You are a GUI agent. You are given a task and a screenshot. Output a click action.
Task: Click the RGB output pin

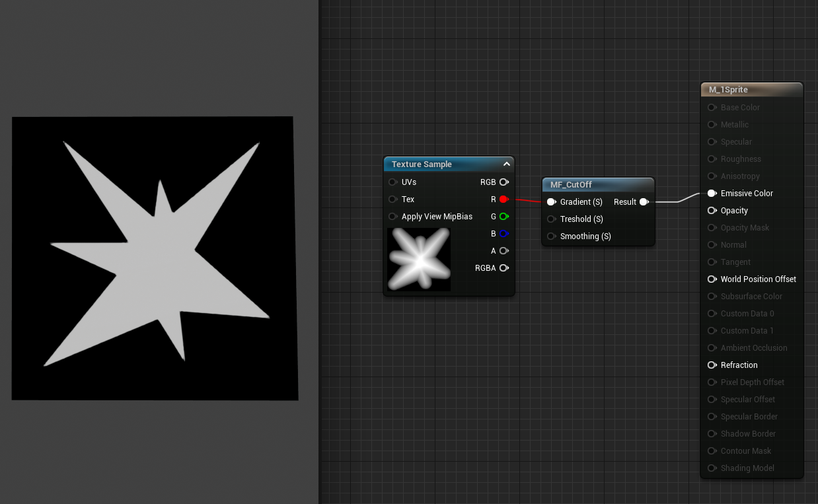[503, 182]
